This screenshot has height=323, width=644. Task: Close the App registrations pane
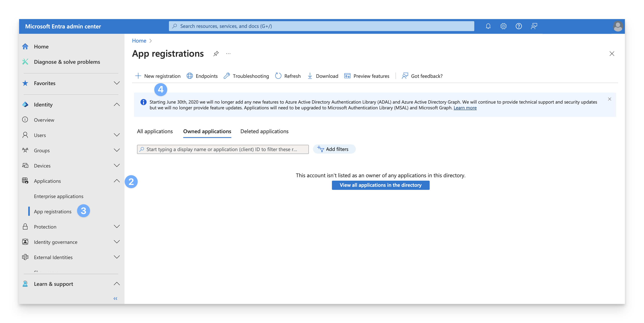point(612,53)
